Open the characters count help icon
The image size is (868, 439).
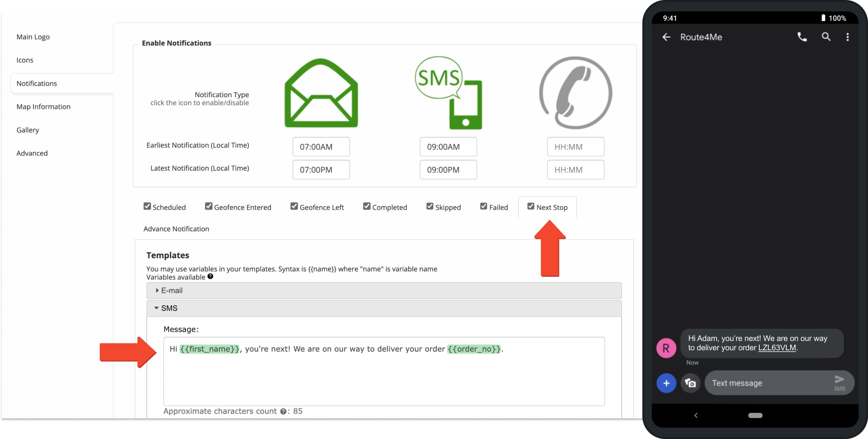pyautogui.click(x=283, y=412)
